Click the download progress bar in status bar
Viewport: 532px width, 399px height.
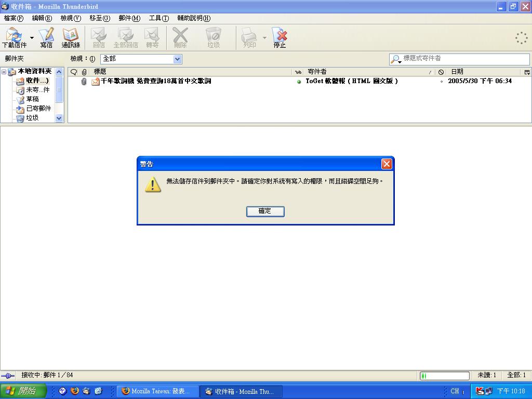pos(445,375)
